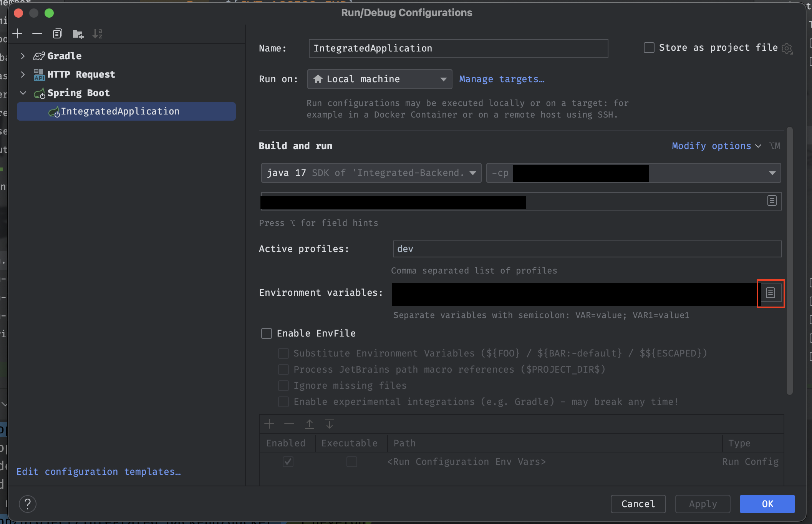Open the Run on Local machine dropdown
The height and width of the screenshot is (524, 812).
click(x=379, y=79)
